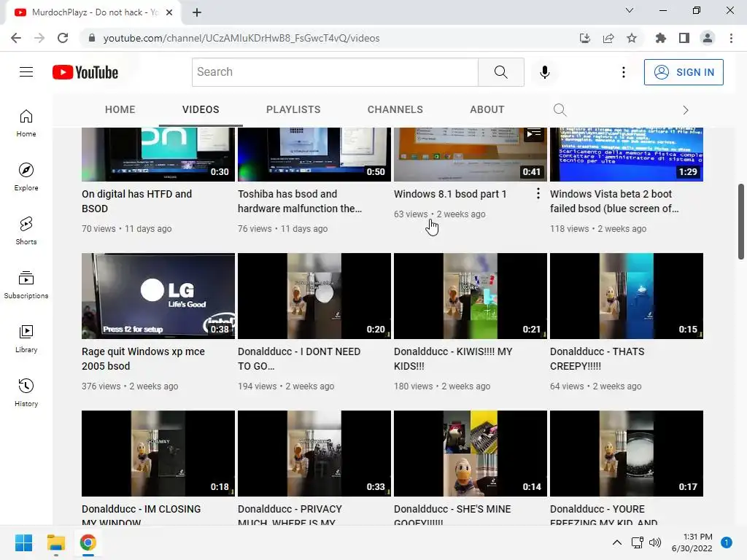The height and width of the screenshot is (560, 747).
Task: Switch to channel HOME tab
Action: (120, 109)
